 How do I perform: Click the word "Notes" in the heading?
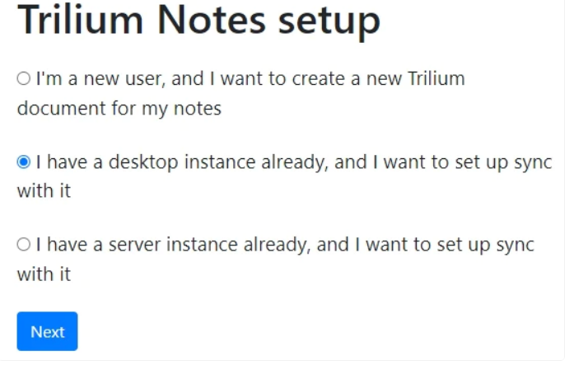pyautogui.click(x=213, y=20)
